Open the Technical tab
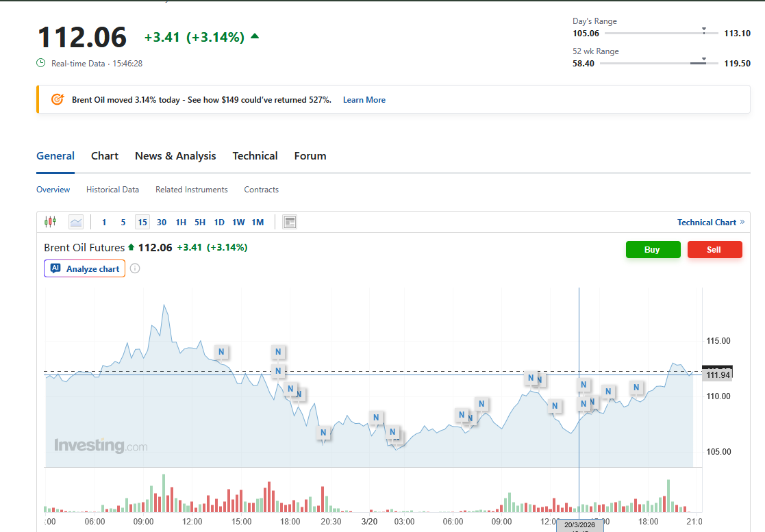 tap(255, 156)
